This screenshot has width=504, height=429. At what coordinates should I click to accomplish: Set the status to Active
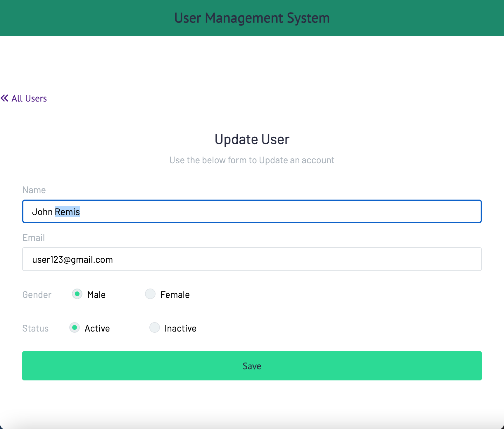[75, 328]
